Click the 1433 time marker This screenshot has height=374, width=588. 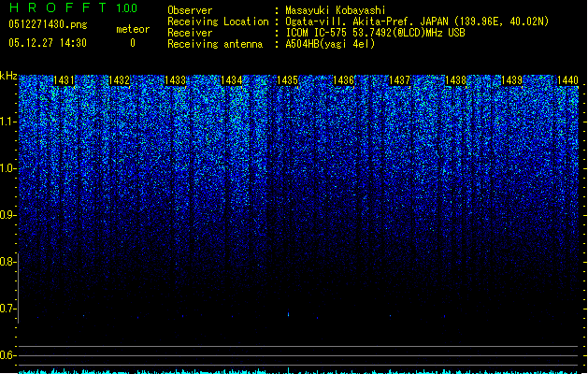[x=175, y=80]
